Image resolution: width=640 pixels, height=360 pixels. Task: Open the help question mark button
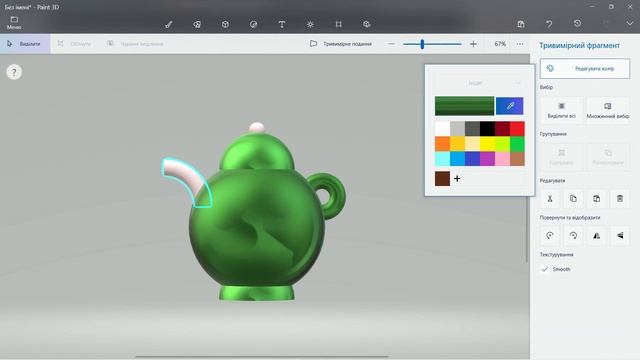point(14,72)
